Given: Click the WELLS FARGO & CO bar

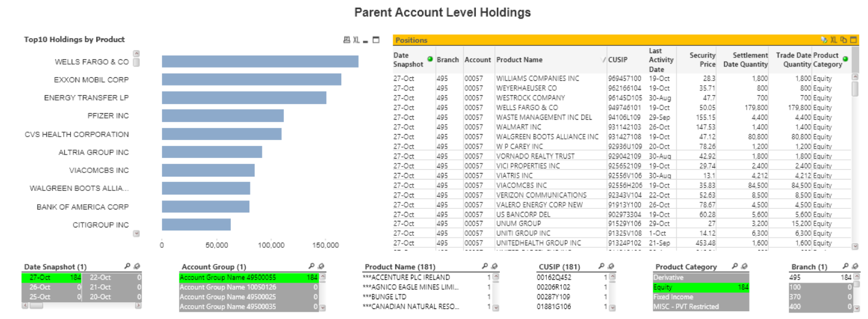Looking at the screenshot, I should point(259,62).
